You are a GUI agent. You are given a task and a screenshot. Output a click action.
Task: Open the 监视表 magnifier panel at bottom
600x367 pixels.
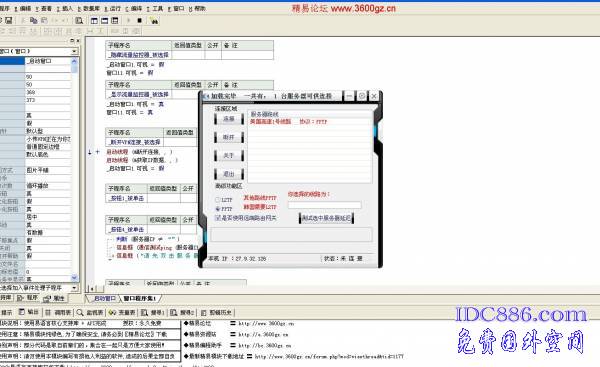pos(90,312)
